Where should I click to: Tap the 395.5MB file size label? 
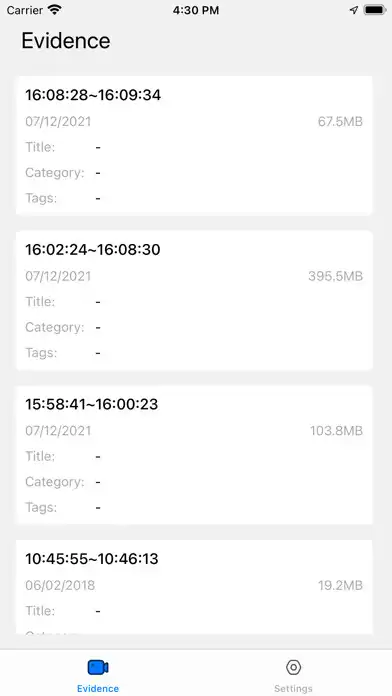tap(336, 276)
